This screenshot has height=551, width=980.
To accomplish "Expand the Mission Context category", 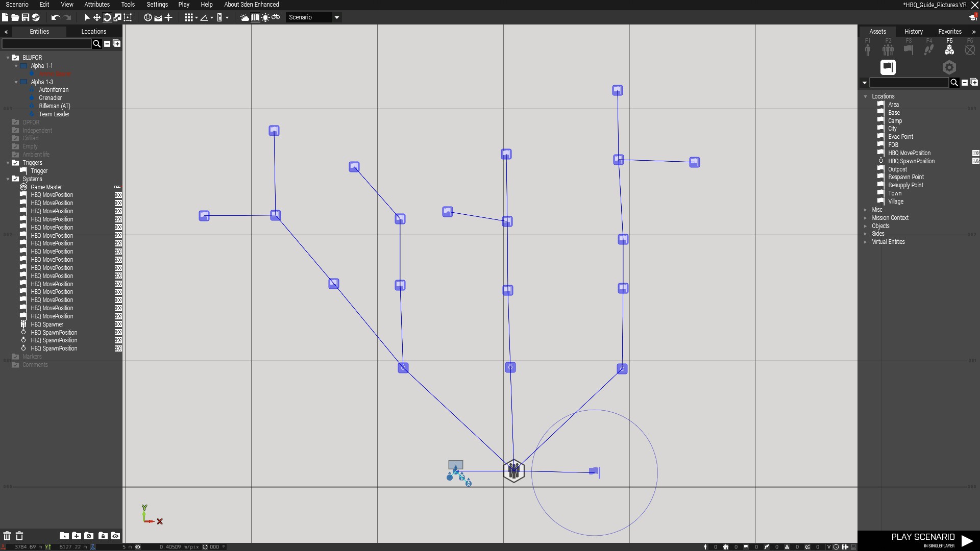I will (865, 218).
